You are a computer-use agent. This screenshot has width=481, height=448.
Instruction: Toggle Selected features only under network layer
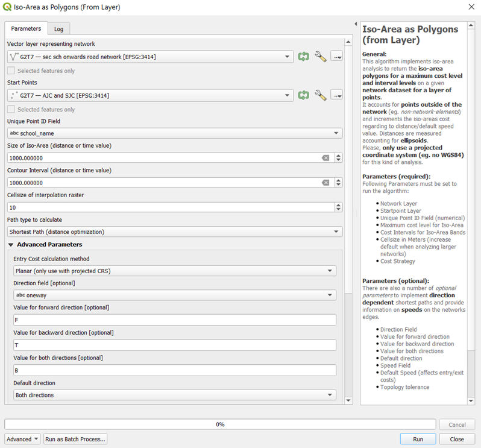coord(12,71)
